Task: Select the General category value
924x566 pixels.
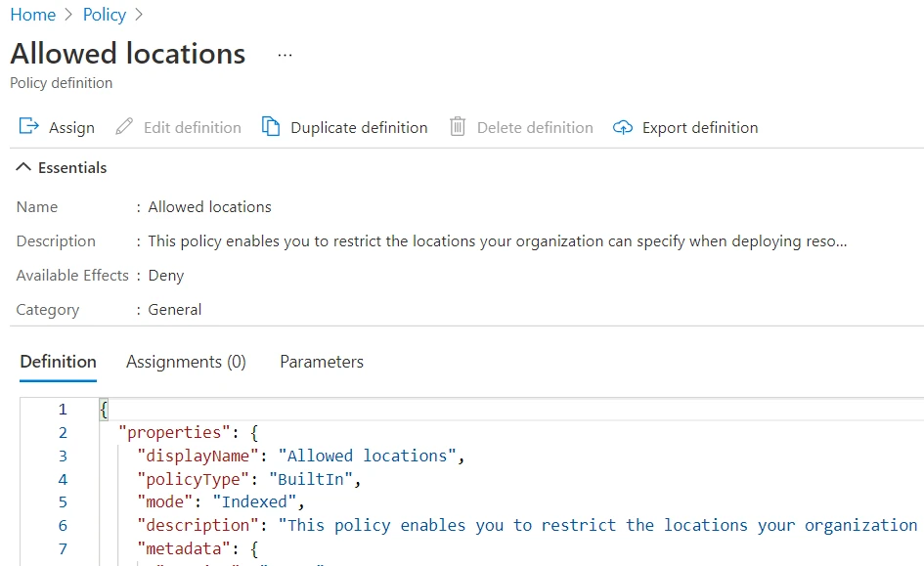Action: tap(176, 309)
